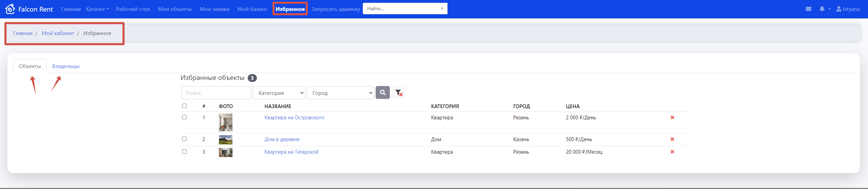Screen dimensions: 868x189
Task: Expand the Категория filter dropdown
Action: pos(279,93)
